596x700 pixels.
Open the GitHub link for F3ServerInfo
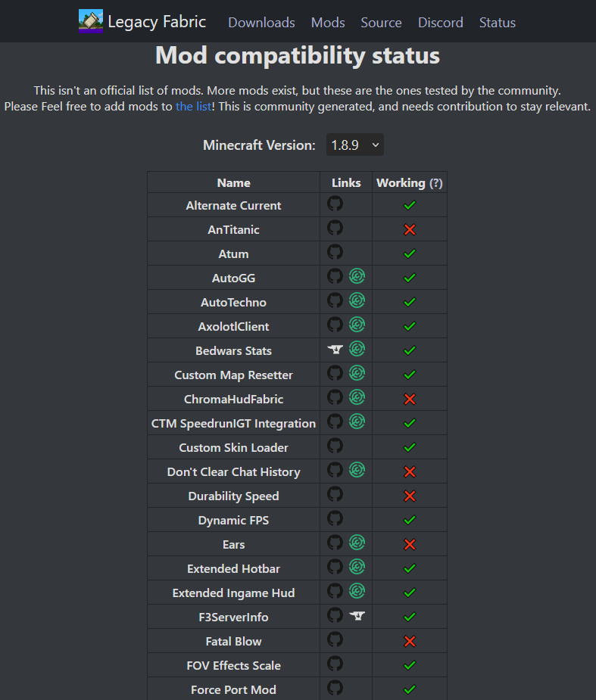(335, 615)
